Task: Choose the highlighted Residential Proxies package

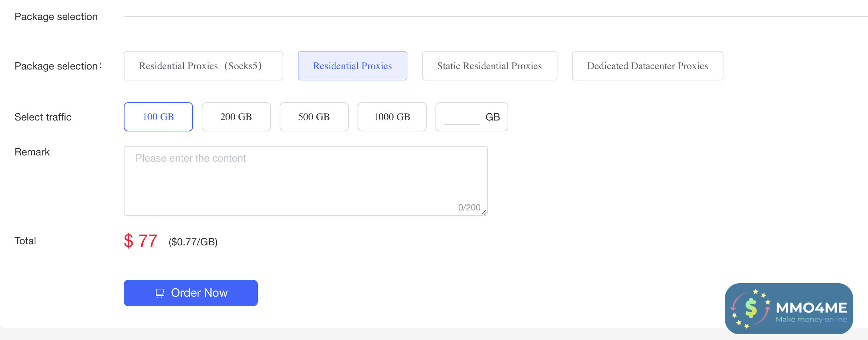Action: pyautogui.click(x=352, y=66)
